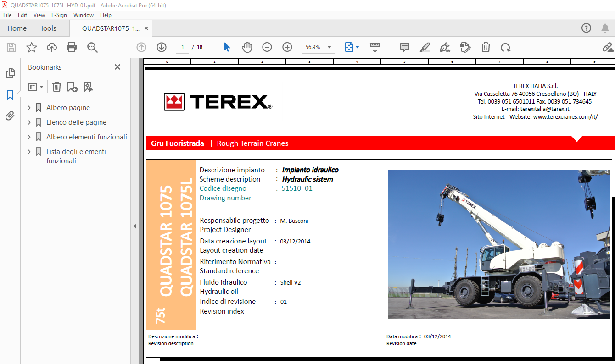Open the Edit menu
The height and width of the screenshot is (364, 615).
tap(22, 15)
